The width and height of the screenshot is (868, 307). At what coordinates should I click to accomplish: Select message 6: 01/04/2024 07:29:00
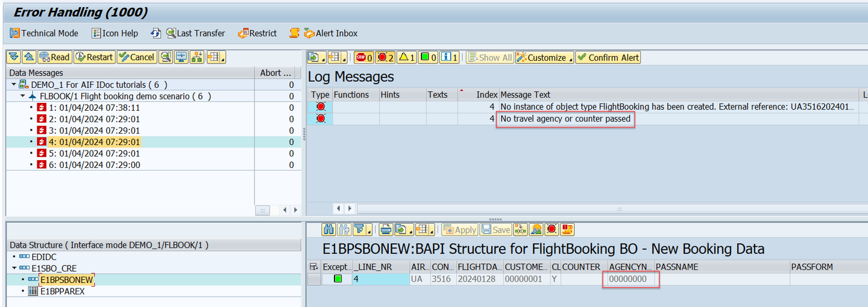click(93, 164)
